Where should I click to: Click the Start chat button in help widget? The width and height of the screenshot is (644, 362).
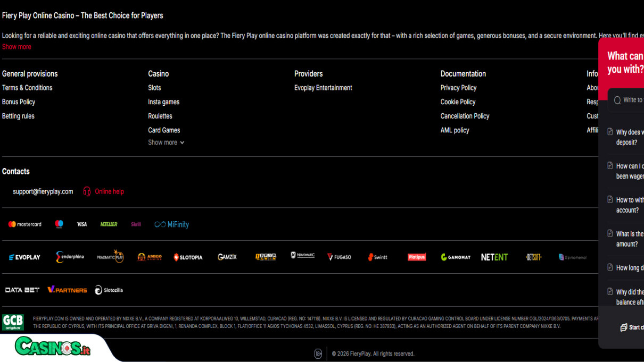pos(632,327)
